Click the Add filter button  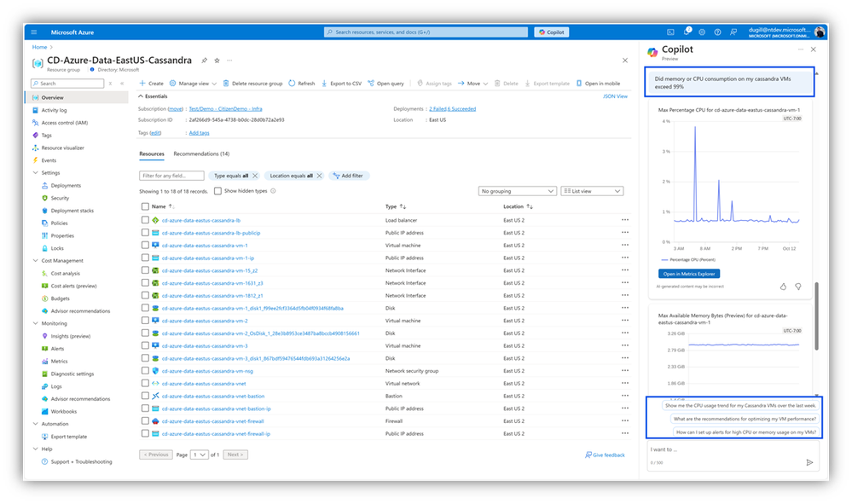pos(348,176)
